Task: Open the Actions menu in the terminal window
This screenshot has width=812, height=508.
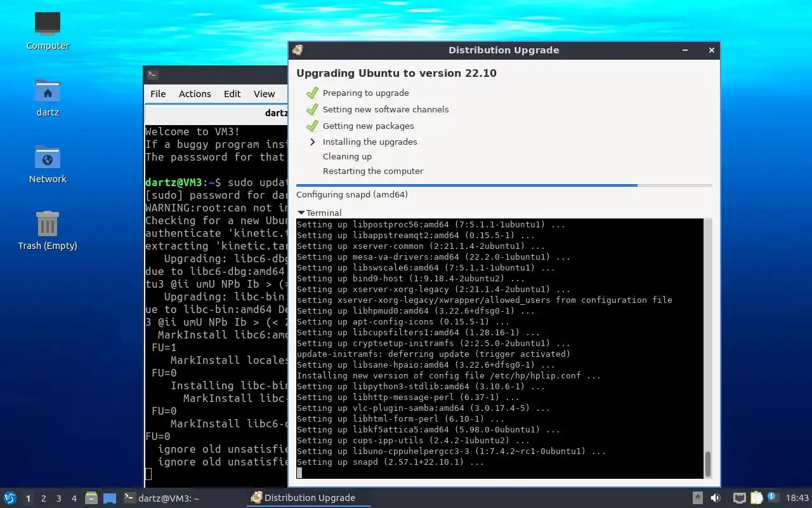Action: click(195, 93)
